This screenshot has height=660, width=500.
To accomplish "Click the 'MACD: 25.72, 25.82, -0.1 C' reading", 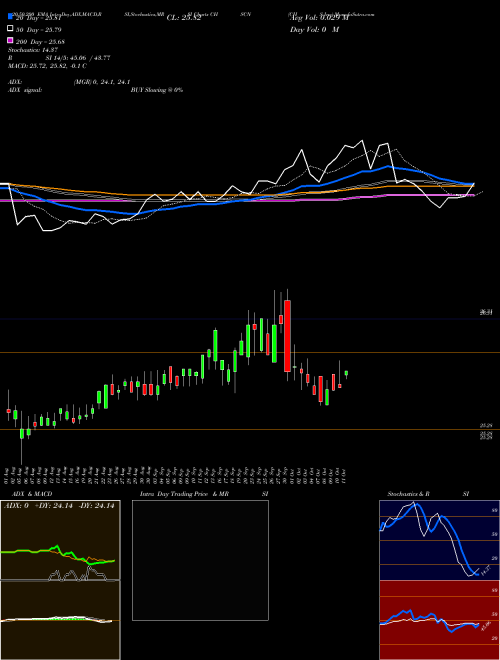I will click(x=47, y=66).
